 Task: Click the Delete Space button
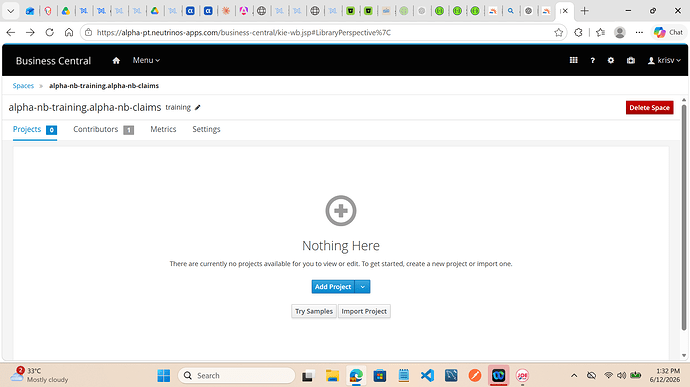pos(650,107)
